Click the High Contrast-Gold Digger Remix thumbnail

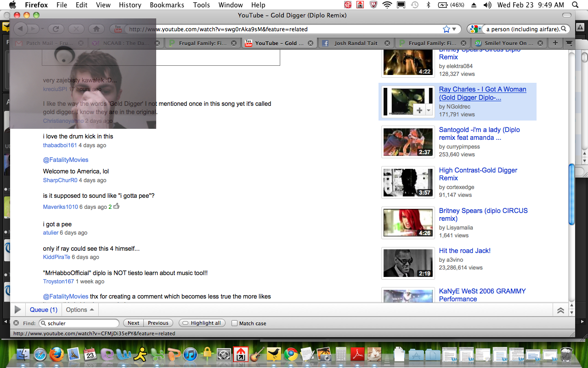click(408, 183)
